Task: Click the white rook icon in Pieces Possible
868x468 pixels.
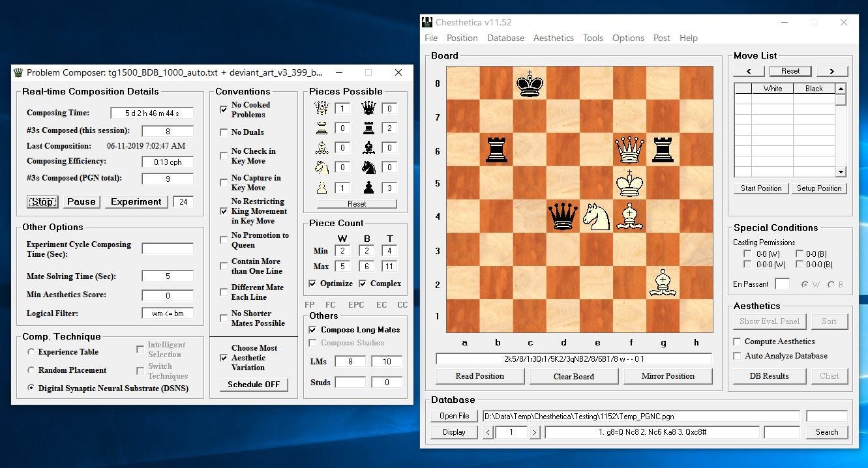Action: click(x=321, y=128)
